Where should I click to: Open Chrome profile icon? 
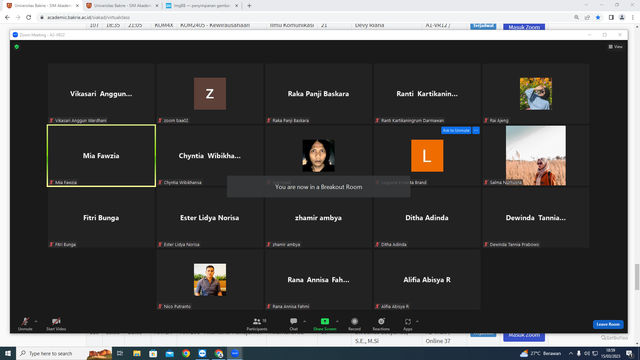tap(622, 18)
